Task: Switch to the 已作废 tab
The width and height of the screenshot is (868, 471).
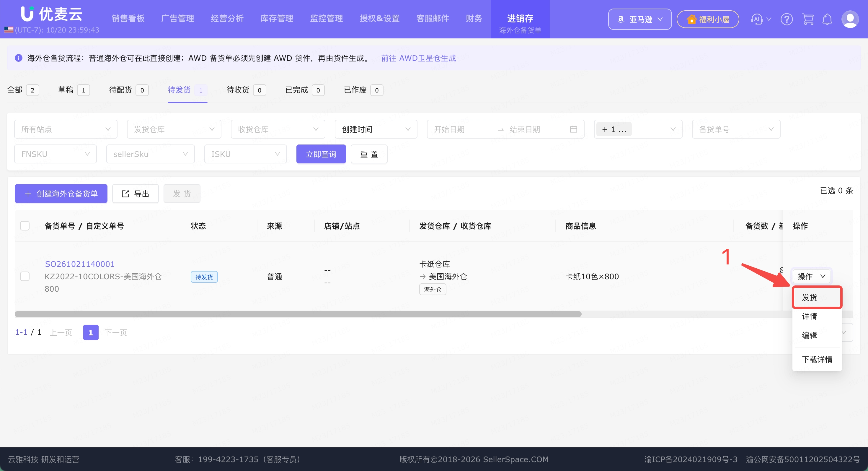Action: click(363, 90)
